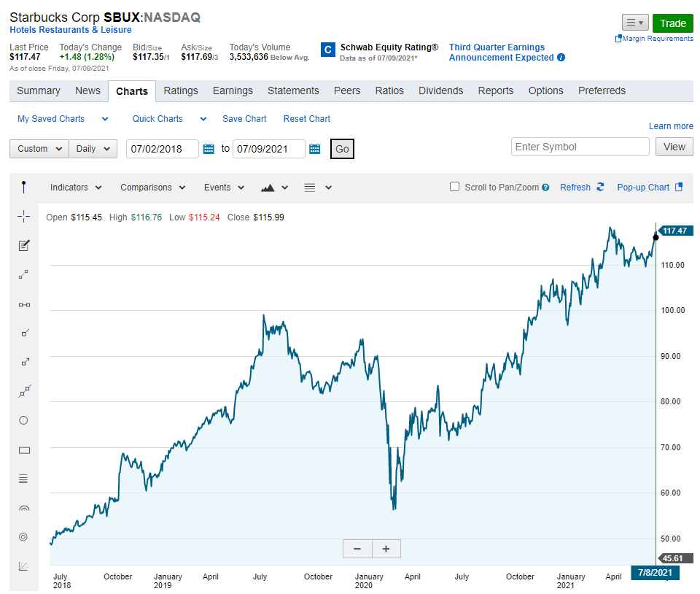This screenshot has width=700, height=594.
Task: Select the extended two-point line tool
Action: pos(25,391)
